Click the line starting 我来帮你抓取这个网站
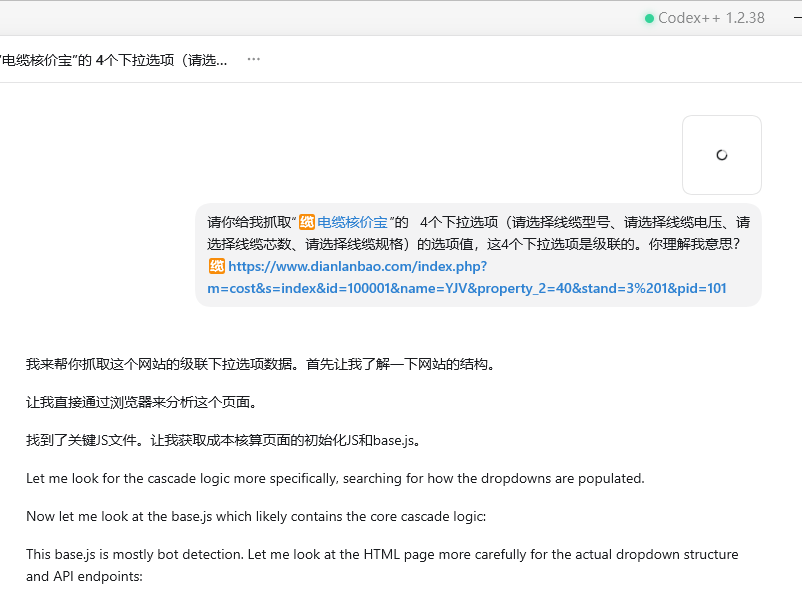The height and width of the screenshot is (596, 802). pyautogui.click(x=261, y=364)
